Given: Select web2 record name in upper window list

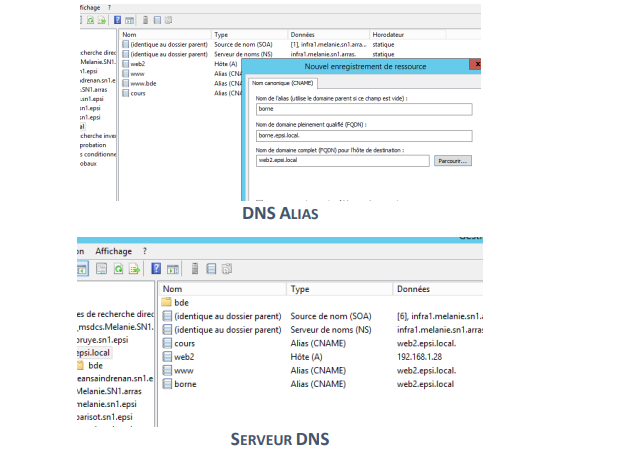Looking at the screenshot, I should click(138, 64).
